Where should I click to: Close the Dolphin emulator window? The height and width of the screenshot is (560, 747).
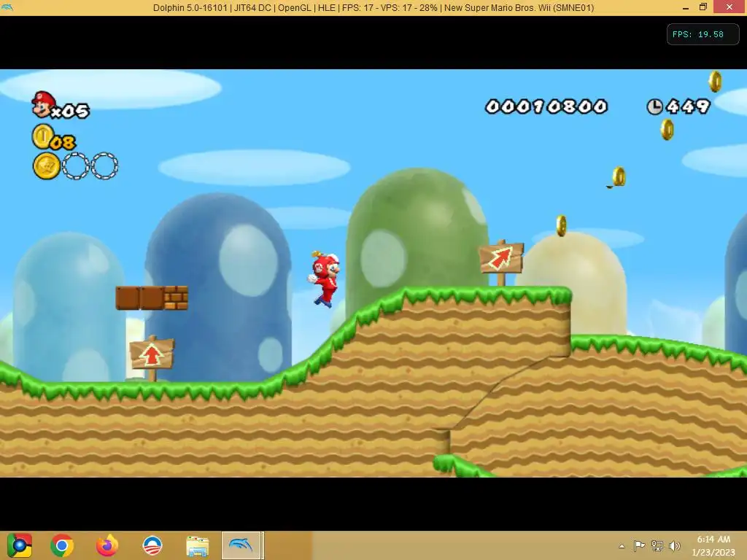pyautogui.click(x=729, y=7)
